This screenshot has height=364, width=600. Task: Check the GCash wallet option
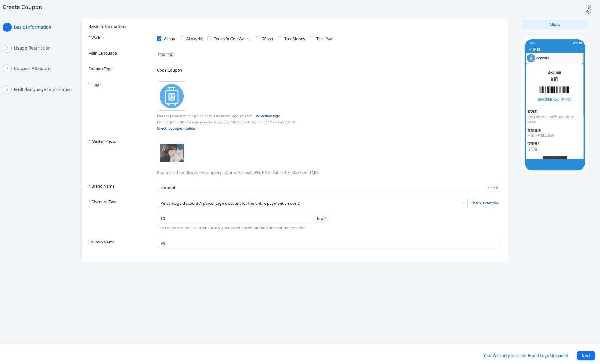click(257, 39)
